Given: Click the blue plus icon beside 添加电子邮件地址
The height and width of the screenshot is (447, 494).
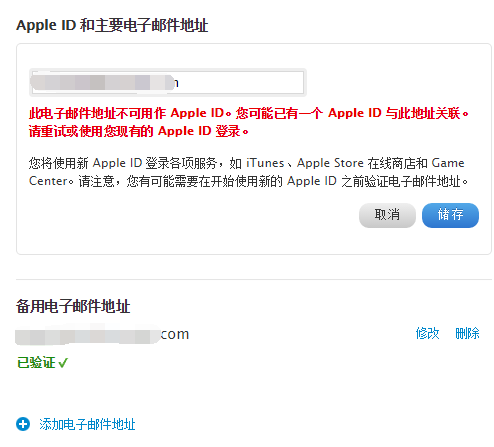Looking at the screenshot, I should (x=23, y=424).
